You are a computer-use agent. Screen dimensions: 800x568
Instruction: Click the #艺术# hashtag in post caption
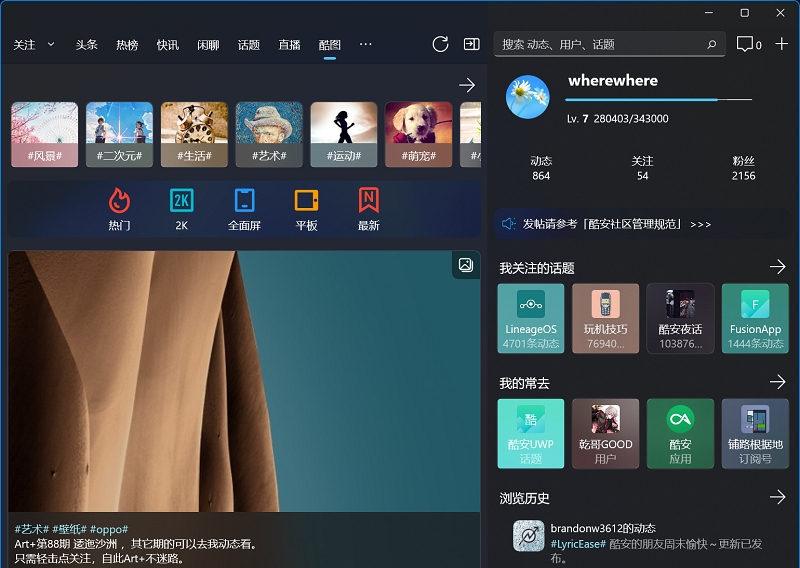click(32, 529)
